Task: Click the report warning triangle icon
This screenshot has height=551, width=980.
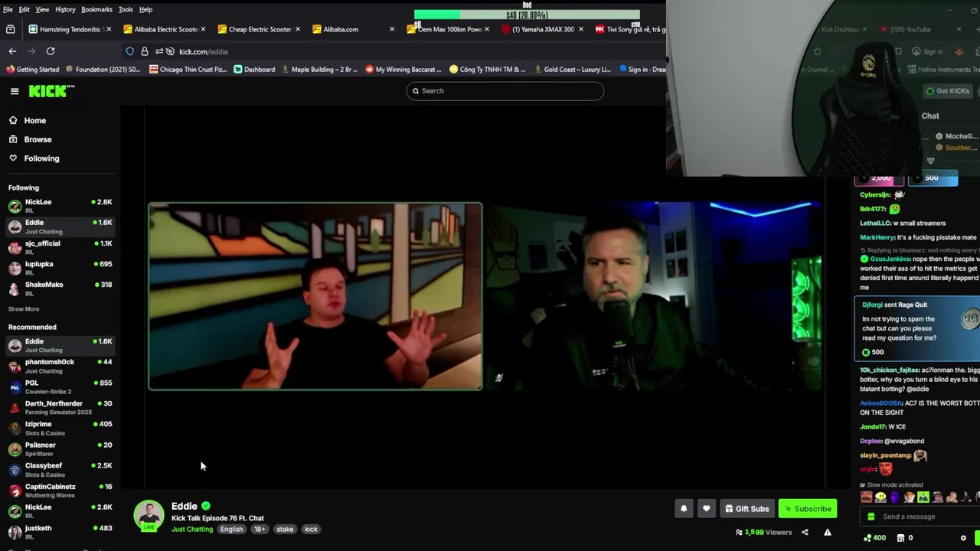Action: tap(827, 532)
